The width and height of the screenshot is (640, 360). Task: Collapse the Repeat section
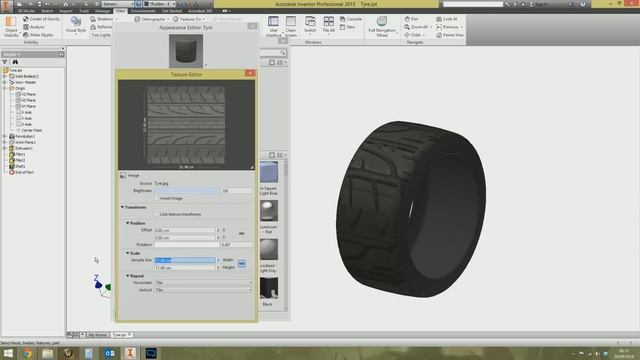click(127, 276)
